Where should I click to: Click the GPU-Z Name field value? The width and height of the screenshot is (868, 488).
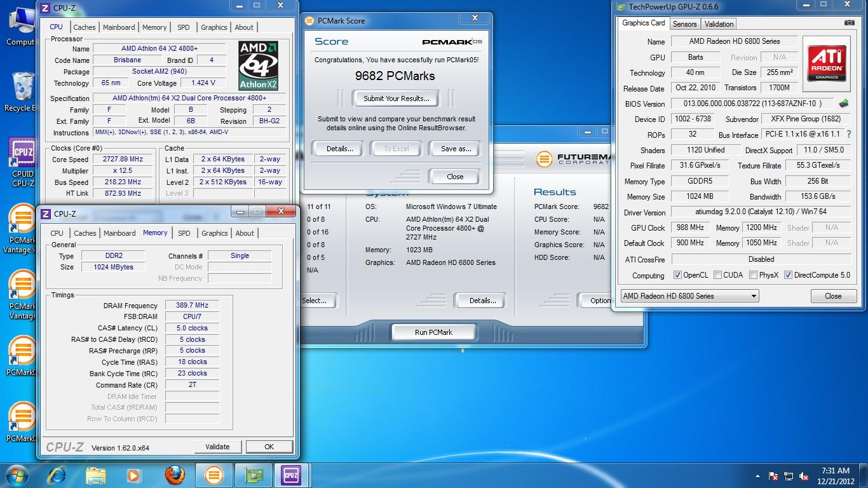pos(735,41)
